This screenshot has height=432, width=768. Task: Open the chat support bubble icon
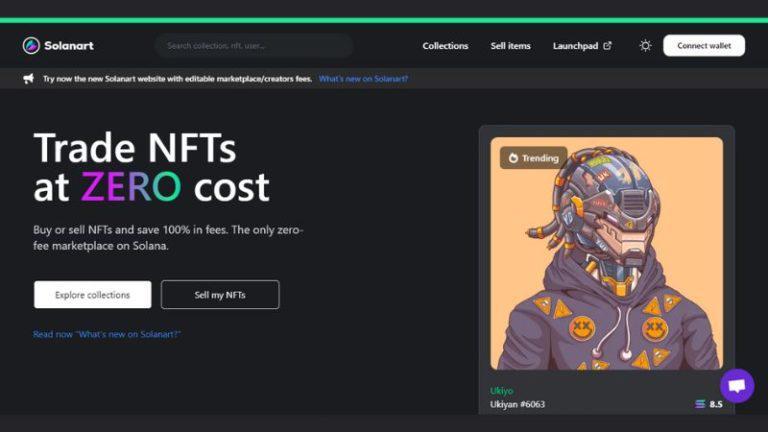(x=737, y=386)
